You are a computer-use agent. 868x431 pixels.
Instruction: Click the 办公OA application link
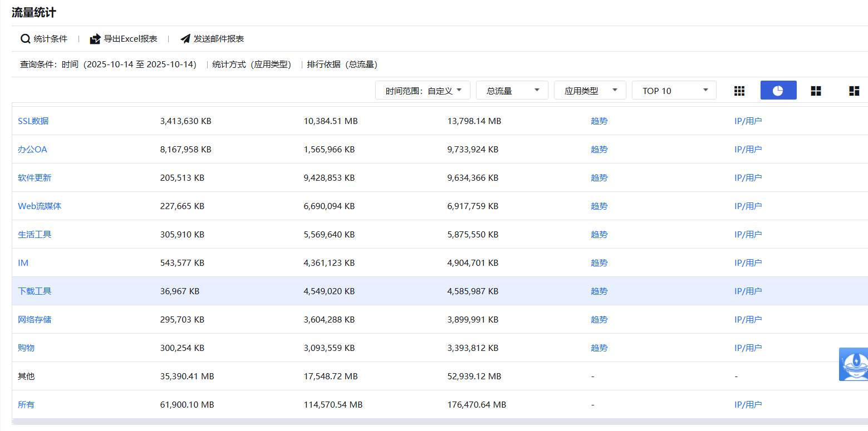[32, 149]
